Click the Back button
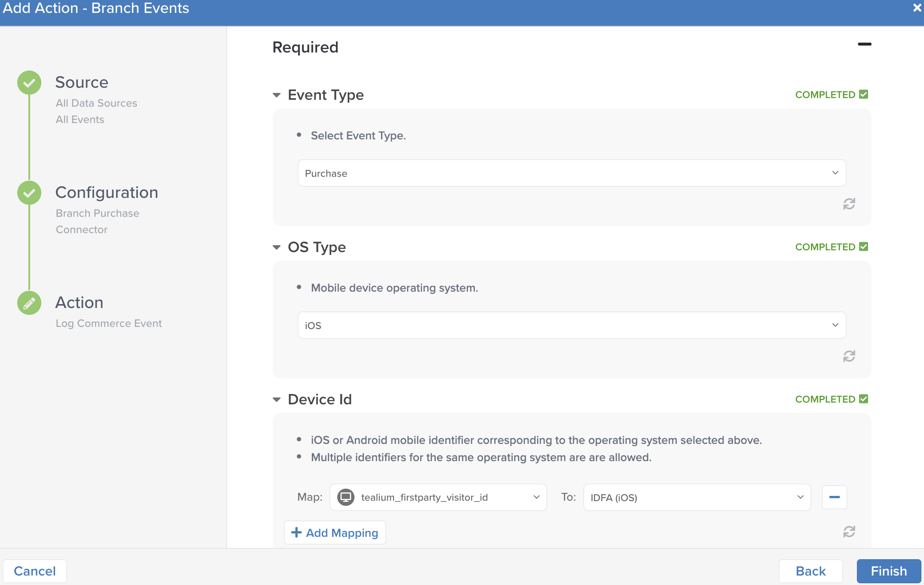The height and width of the screenshot is (585, 924). point(810,571)
